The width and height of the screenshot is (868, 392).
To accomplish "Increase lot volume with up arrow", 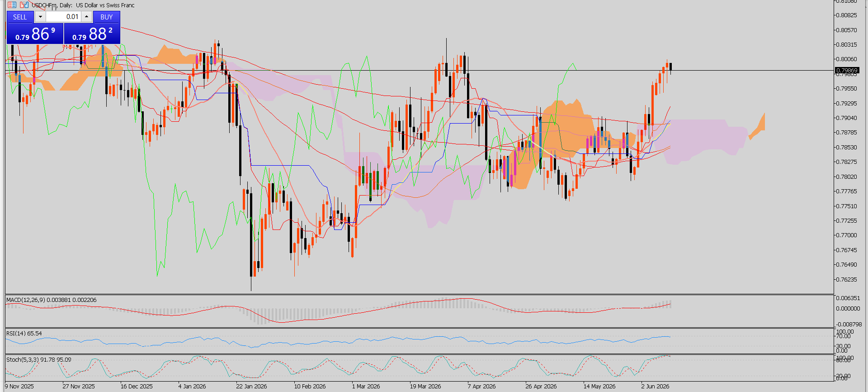I will click(x=86, y=17).
